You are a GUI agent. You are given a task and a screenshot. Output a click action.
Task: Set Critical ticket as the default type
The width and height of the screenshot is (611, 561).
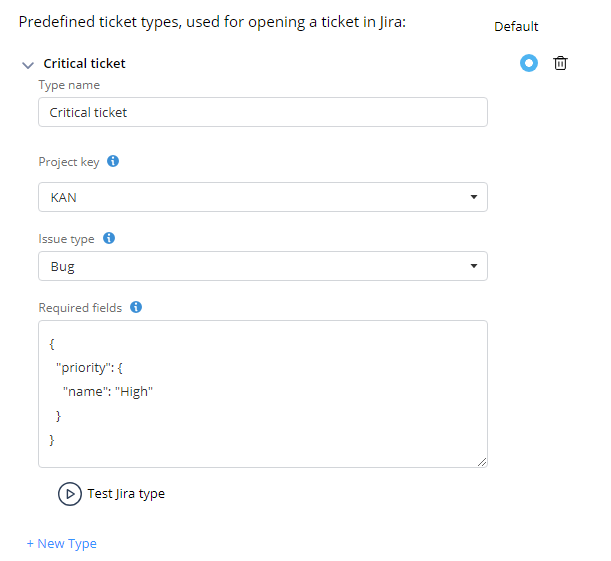coord(529,63)
